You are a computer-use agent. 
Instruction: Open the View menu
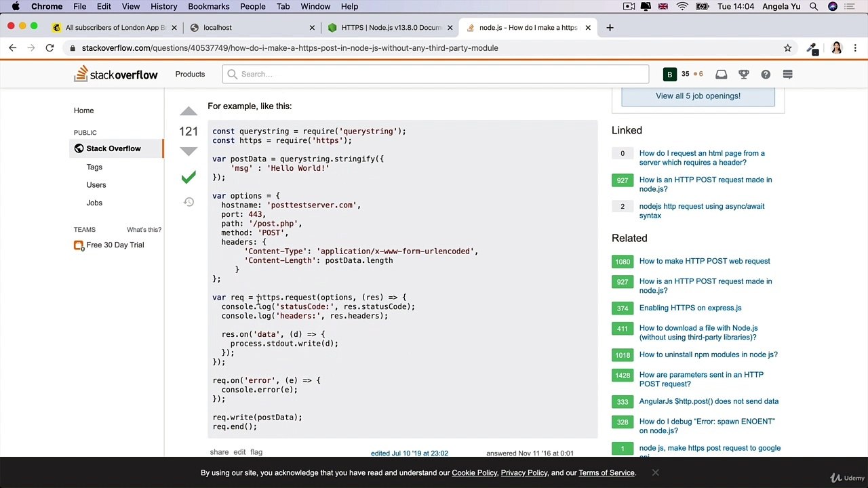131,7
